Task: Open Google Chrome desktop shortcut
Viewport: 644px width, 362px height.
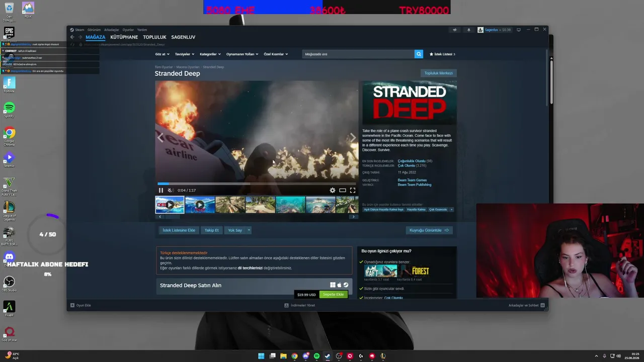Action: 9,136
